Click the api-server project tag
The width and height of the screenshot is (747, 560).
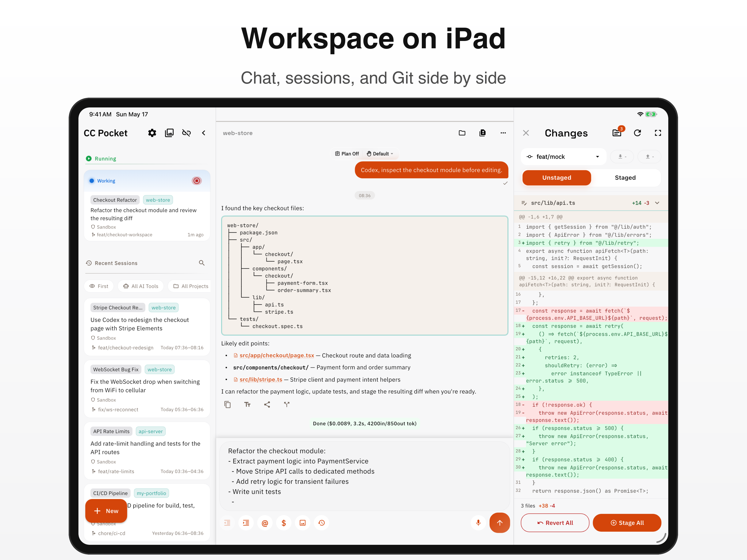(x=151, y=431)
